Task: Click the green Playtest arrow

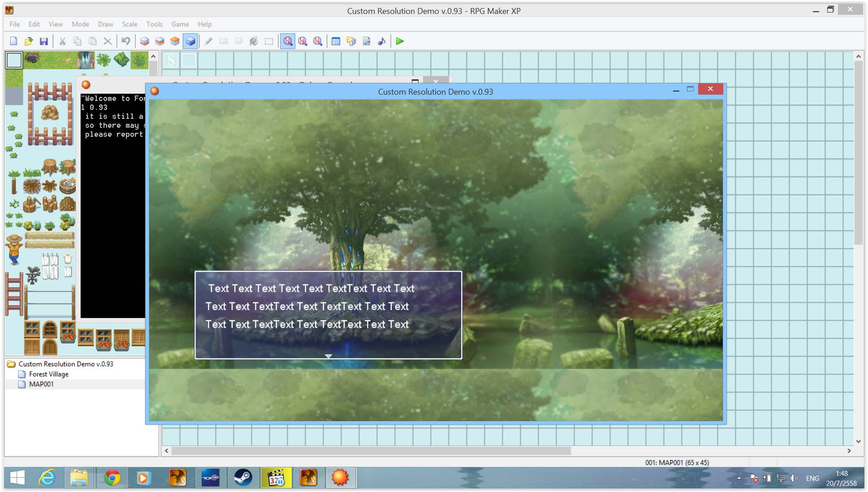Action: click(400, 41)
